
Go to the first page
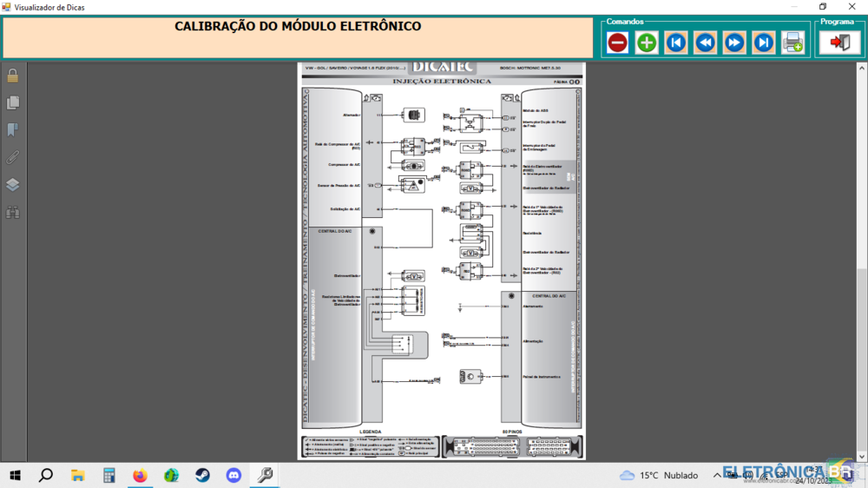click(x=676, y=43)
